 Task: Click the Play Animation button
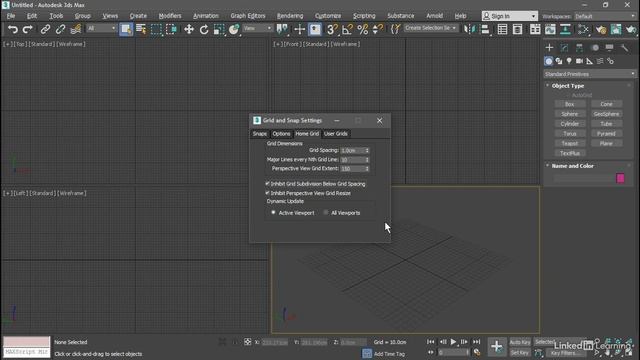click(453, 342)
